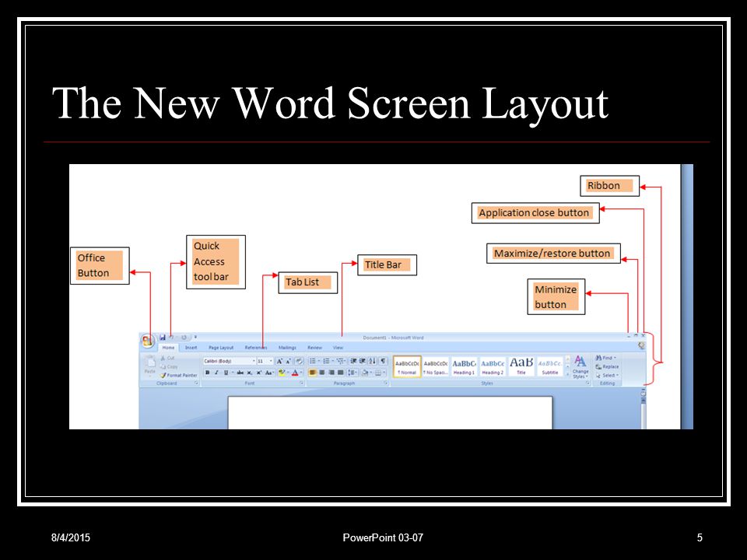Open the Styles group dialog launcher

tap(588, 383)
